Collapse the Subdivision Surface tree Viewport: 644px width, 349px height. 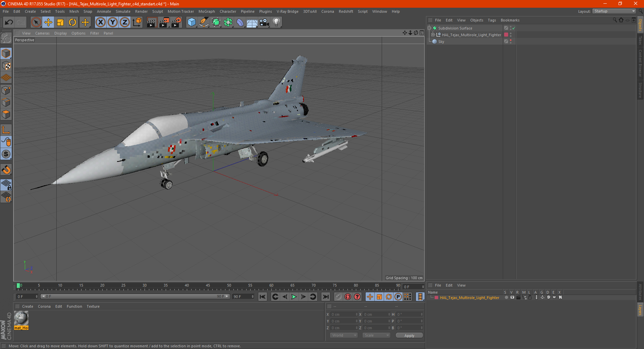429,28
